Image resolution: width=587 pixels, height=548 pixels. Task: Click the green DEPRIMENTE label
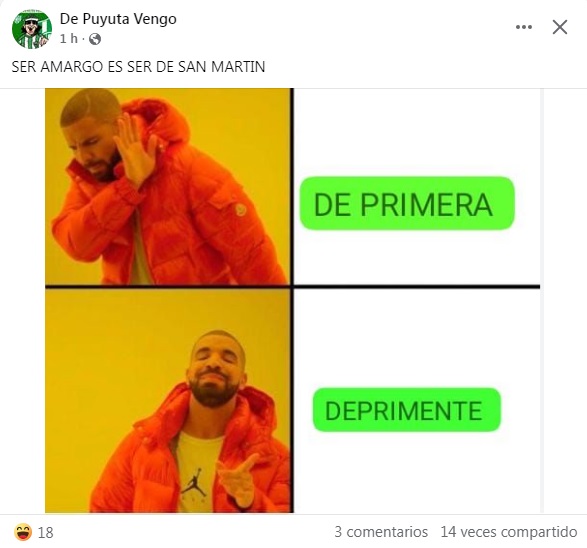point(407,410)
